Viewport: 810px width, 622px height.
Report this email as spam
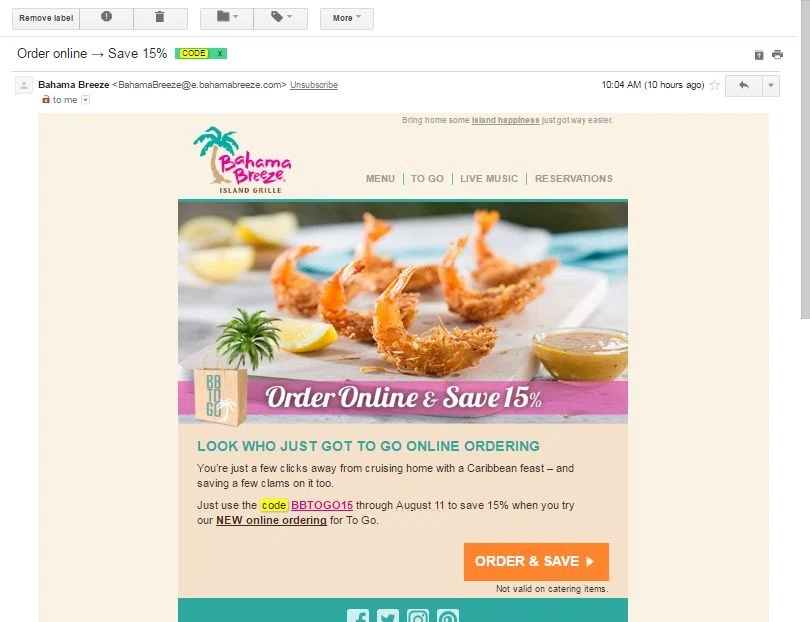pyautogui.click(x=106, y=18)
